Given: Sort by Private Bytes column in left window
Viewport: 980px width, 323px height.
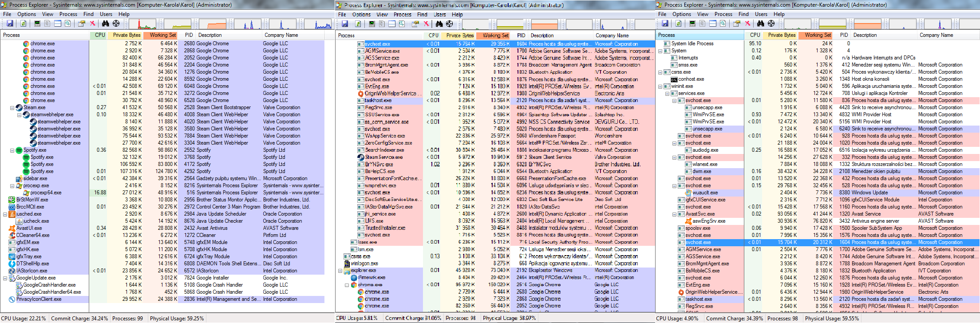Looking at the screenshot, I should (125, 35).
